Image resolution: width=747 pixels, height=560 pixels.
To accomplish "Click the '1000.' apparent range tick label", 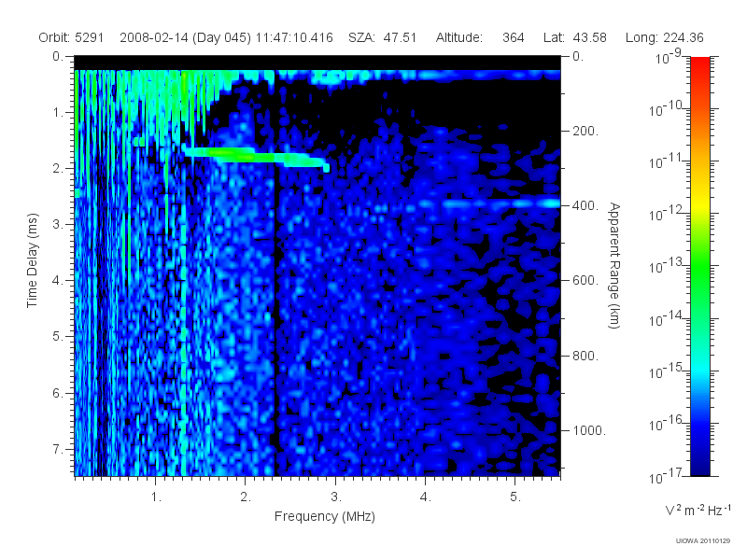I will (589, 430).
